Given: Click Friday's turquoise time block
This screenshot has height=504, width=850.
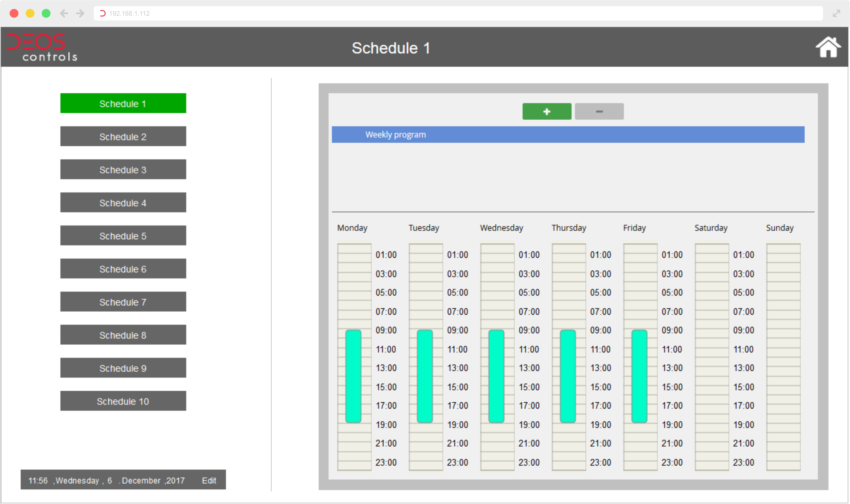Looking at the screenshot, I should tap(639, 376).
